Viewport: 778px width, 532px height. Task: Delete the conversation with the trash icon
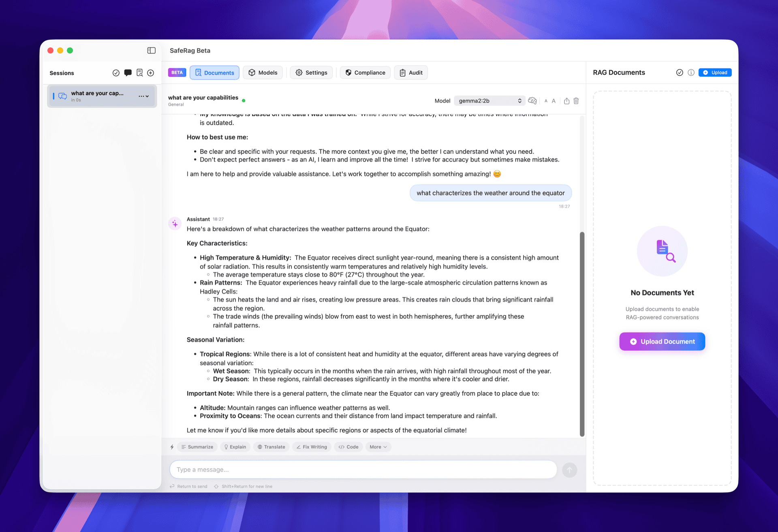click(576, 101)
